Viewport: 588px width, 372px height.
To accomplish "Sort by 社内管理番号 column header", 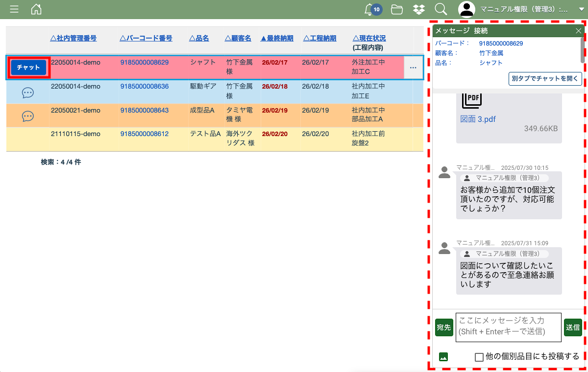I will pyautogui.click(x=73, y=38).
